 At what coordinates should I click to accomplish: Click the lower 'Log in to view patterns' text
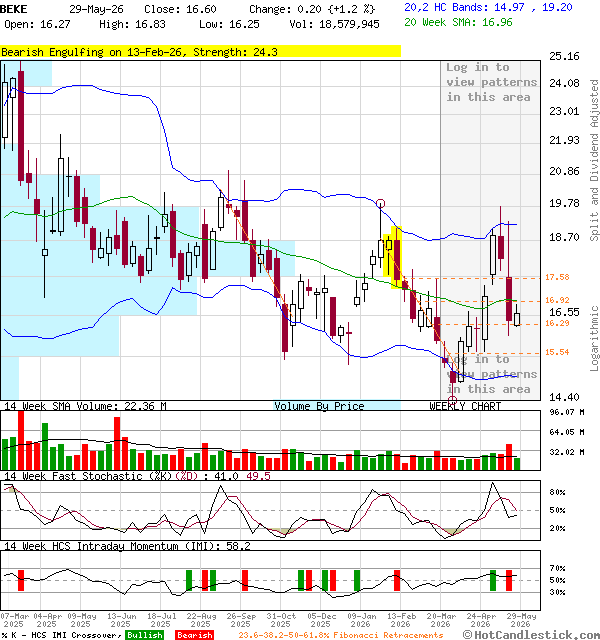click(492, 374)
